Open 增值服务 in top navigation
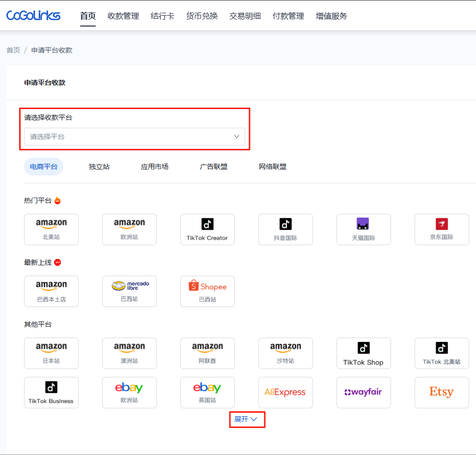The width and height of the screenshot is (476, 455). 331,16
